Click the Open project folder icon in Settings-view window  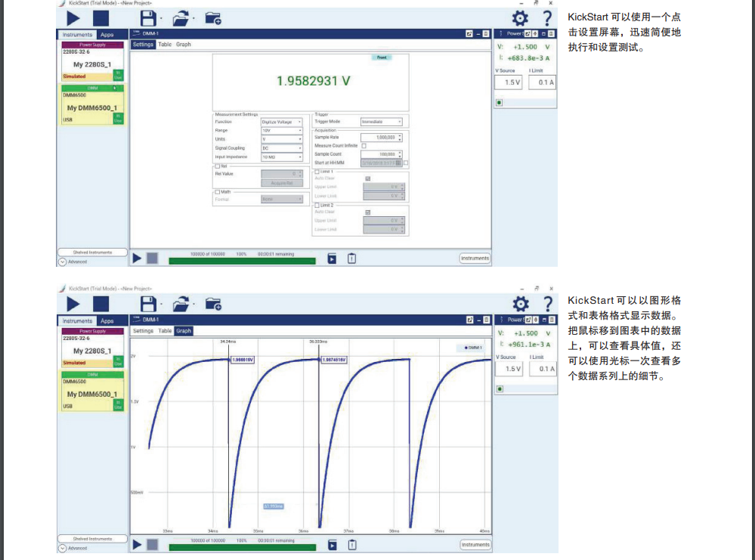point(181,19)
